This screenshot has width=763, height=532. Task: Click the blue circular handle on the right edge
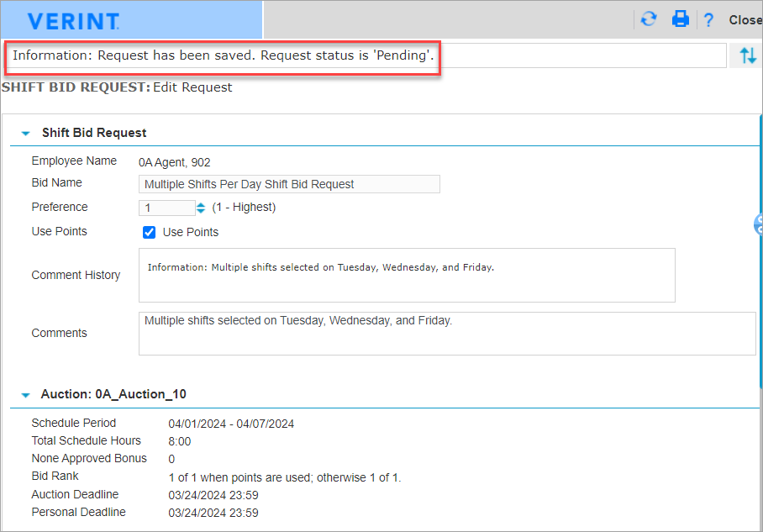759,224
